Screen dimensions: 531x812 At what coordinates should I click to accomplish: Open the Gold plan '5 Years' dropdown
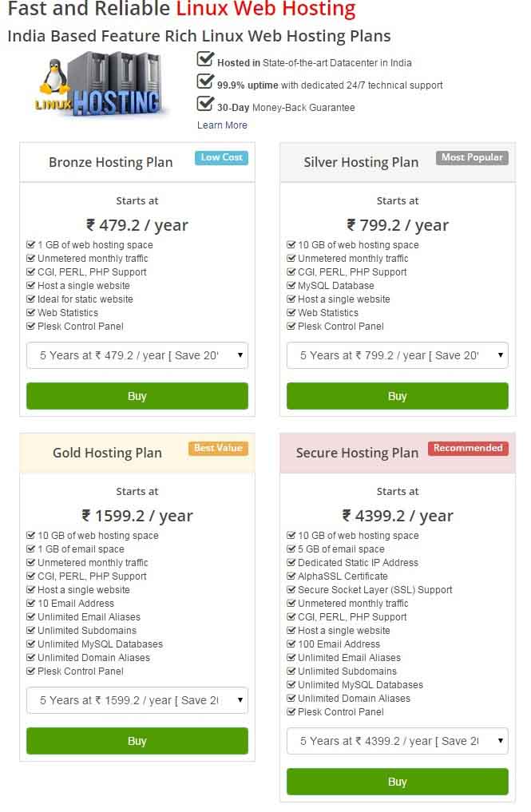tap(137, 700)
